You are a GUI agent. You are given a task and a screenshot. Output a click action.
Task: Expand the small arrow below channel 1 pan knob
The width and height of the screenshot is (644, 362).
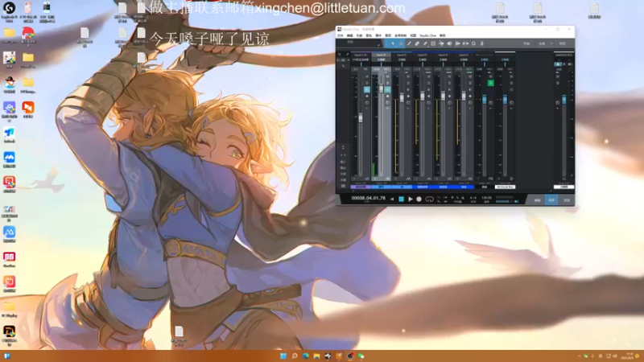367,108
